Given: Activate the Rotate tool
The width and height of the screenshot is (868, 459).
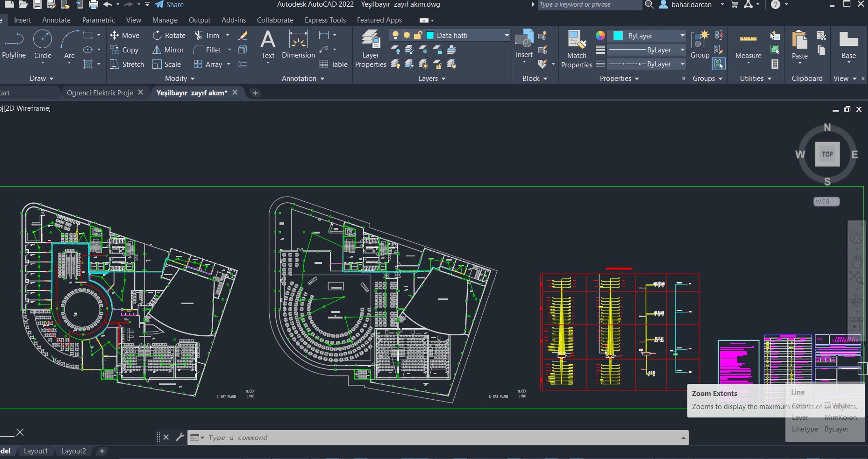Looking at the screenshot, I should 169,35.
